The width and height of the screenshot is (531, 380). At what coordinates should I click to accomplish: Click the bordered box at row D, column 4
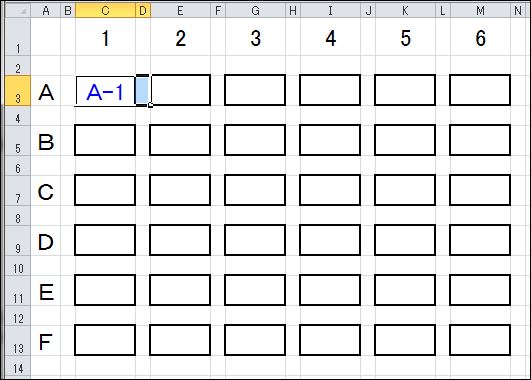pyautogui.click(x=330, y=240)
